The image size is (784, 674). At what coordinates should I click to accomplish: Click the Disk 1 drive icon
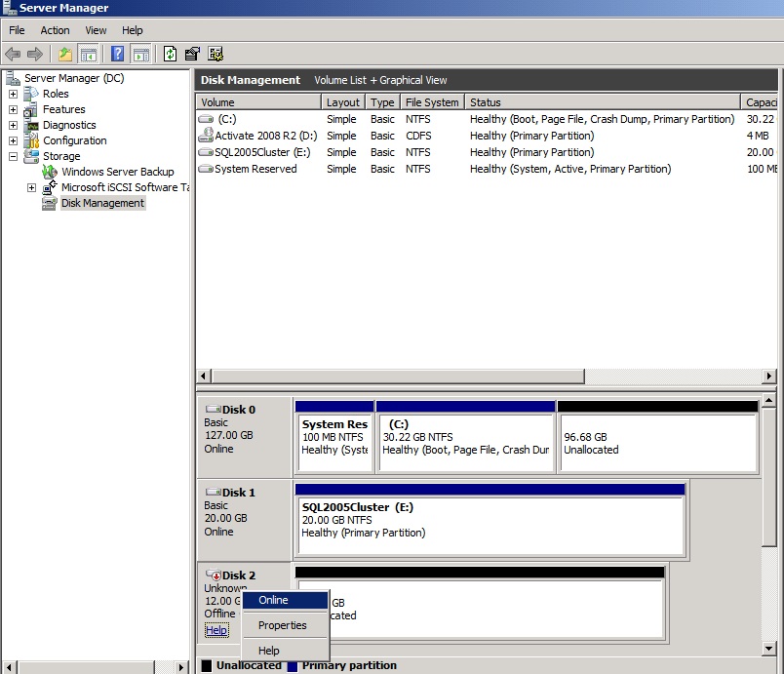point(214,492)
